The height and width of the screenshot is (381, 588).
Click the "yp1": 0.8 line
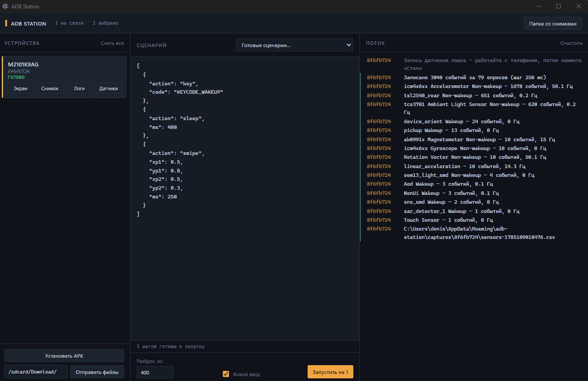click(x=166, y=171)
